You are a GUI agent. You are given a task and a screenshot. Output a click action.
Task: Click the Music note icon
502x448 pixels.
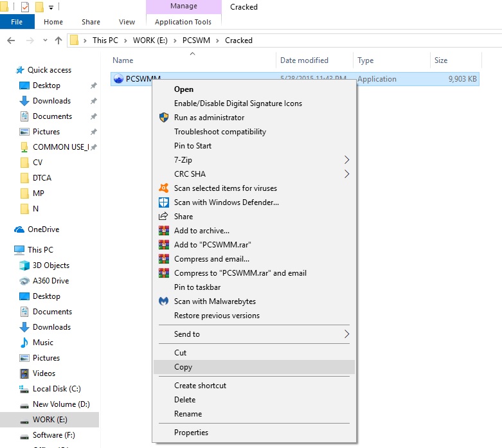(x=24, y=343)
